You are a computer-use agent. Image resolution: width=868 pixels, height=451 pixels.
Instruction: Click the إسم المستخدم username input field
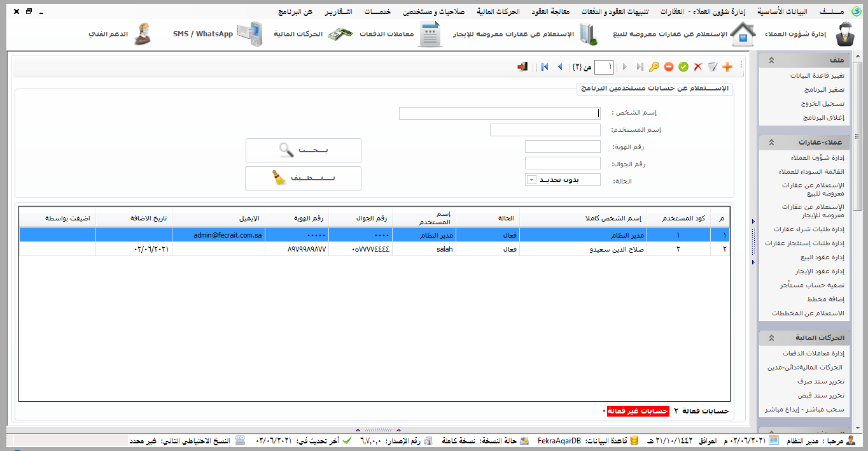(x=545, y=130)
